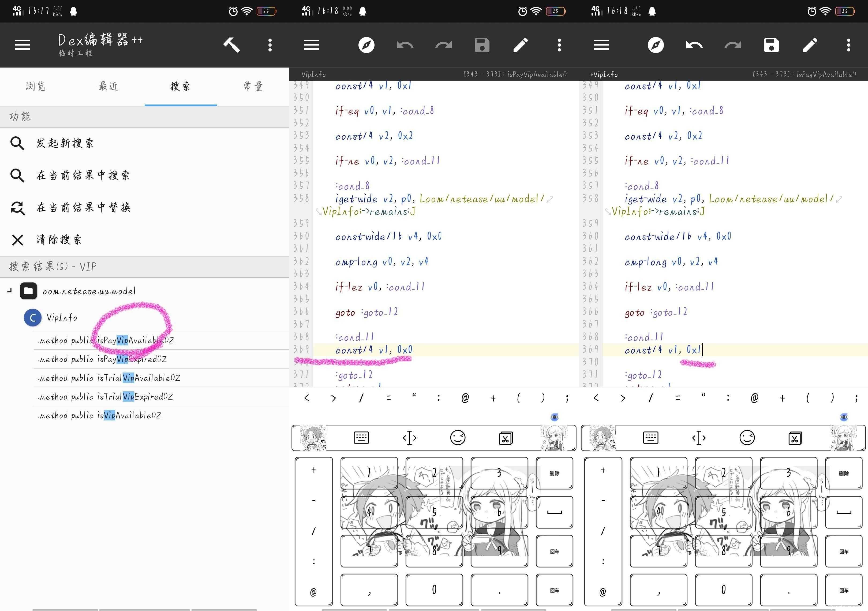Open hamburger menu in Dex编辑器++ left screen
Image resolution: width=868 pixels, height=611 pixels.
[22, 45]
